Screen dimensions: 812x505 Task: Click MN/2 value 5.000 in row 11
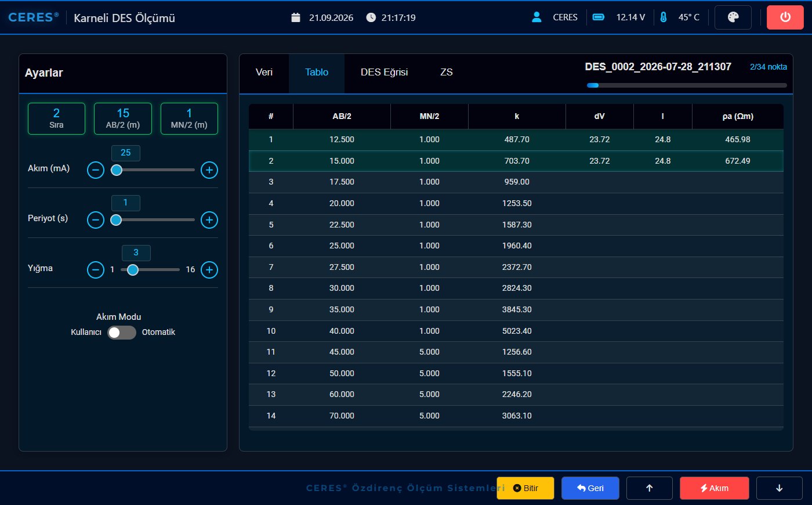click(x=429, y=352)
